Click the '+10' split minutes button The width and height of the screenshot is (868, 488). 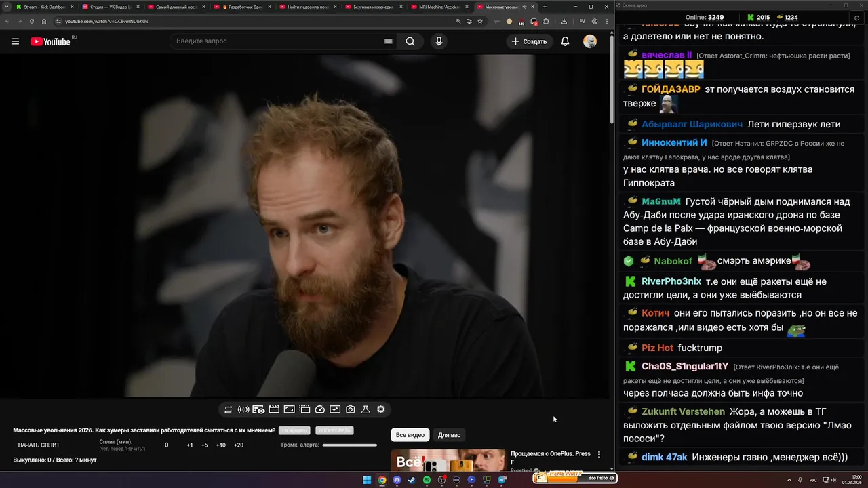[x=221, y=445]
